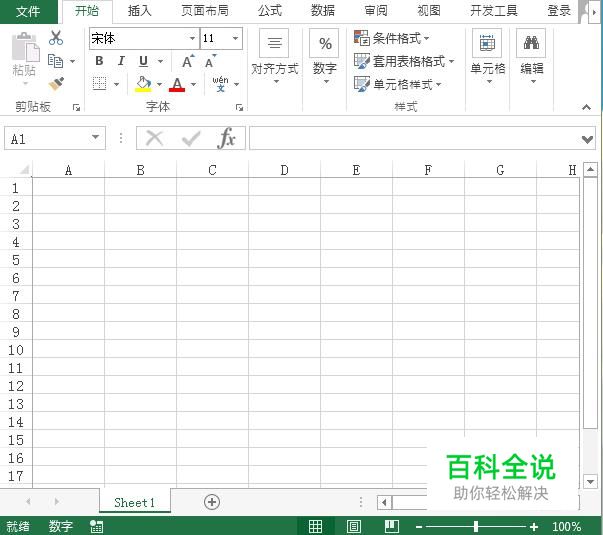Open the number (数字) percent group
603x535 pixels.
coord(325,56)
